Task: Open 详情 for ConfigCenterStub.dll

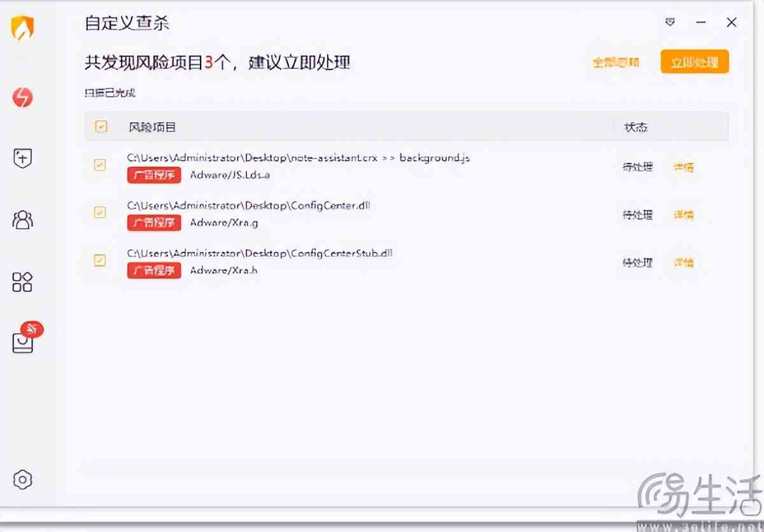Action: [x=683, y=262]
